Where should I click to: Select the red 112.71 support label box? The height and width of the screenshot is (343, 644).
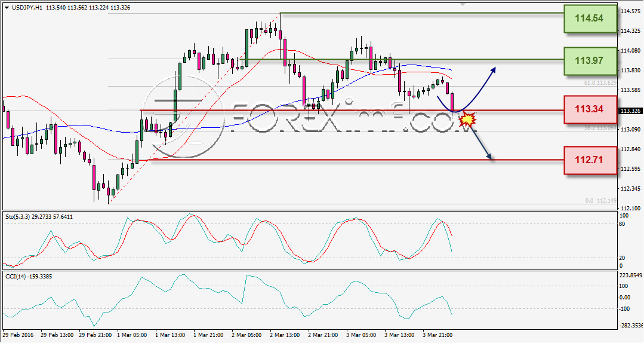(590, 160)
